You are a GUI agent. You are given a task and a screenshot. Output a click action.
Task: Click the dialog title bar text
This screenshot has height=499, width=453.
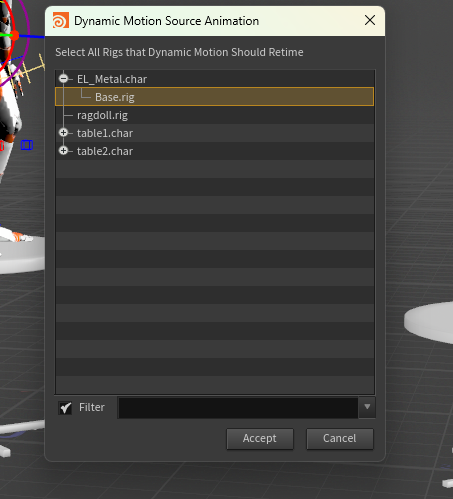[x=166, y=21]
